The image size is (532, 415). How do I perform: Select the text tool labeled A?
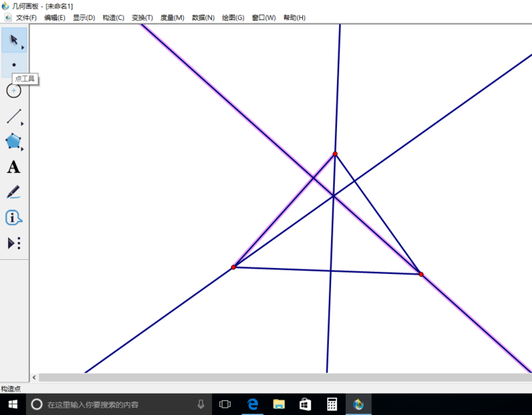tap(13, 167)
